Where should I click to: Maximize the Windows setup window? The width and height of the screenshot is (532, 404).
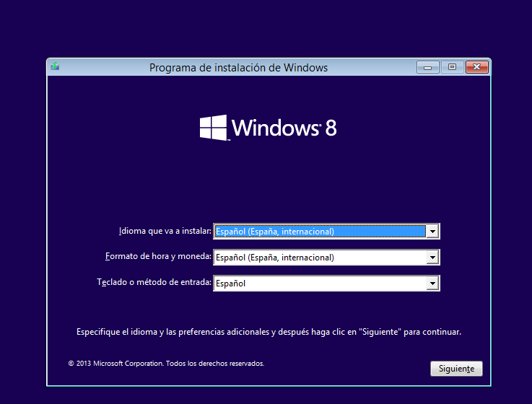452,67
